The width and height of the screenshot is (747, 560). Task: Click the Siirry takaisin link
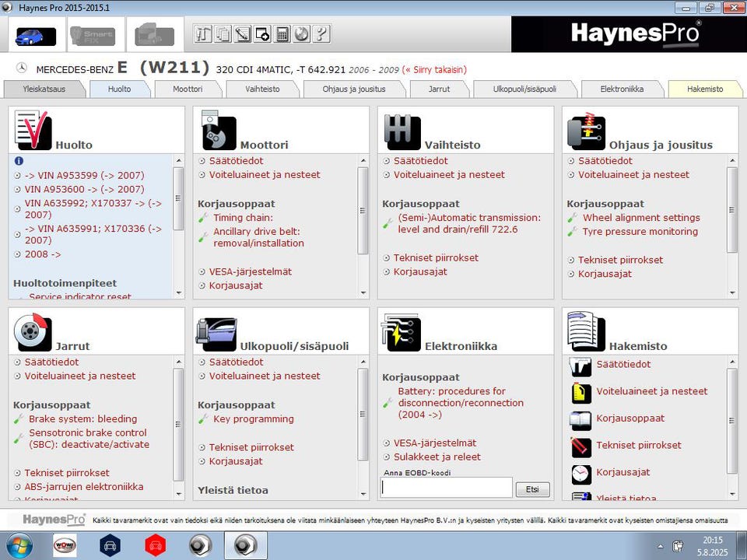click(x=435, y=69)
